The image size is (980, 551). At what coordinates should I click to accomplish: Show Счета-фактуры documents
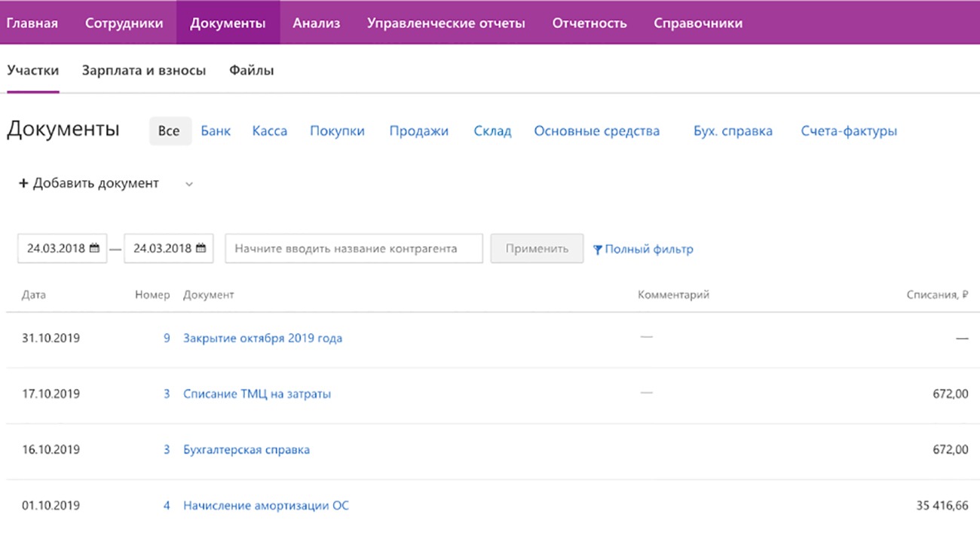pyautogui.click(x=849, y=130)
